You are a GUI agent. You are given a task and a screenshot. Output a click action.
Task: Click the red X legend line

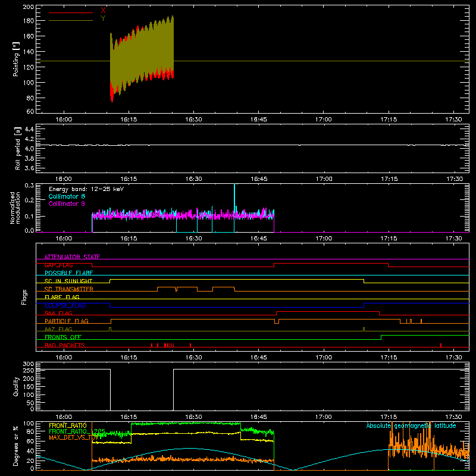(71, 12)
